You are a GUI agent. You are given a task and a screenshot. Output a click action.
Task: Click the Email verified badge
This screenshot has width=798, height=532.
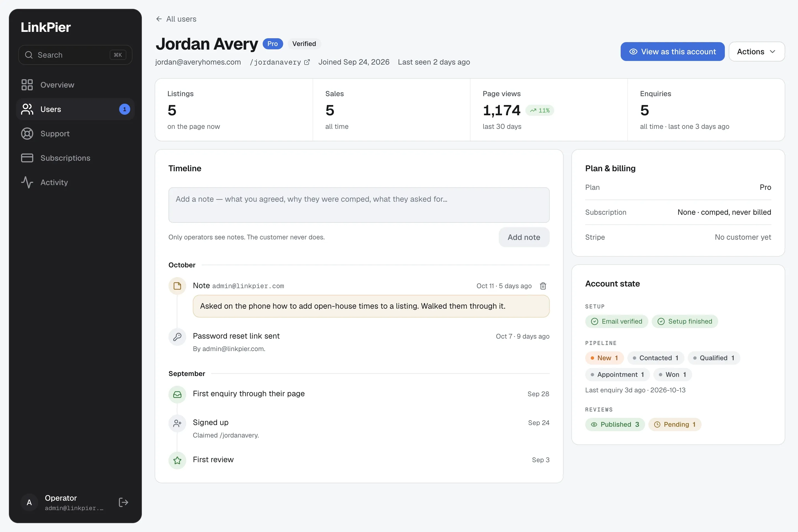click(617, 321)
